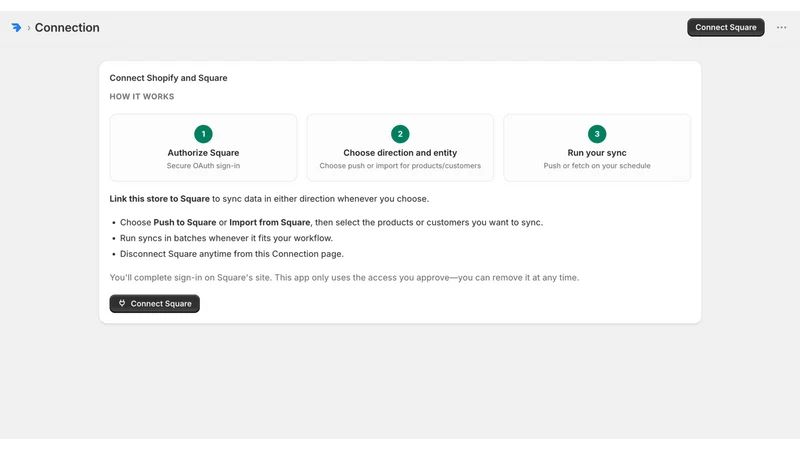Click Connect Square button with plug icon

[155, 304]
